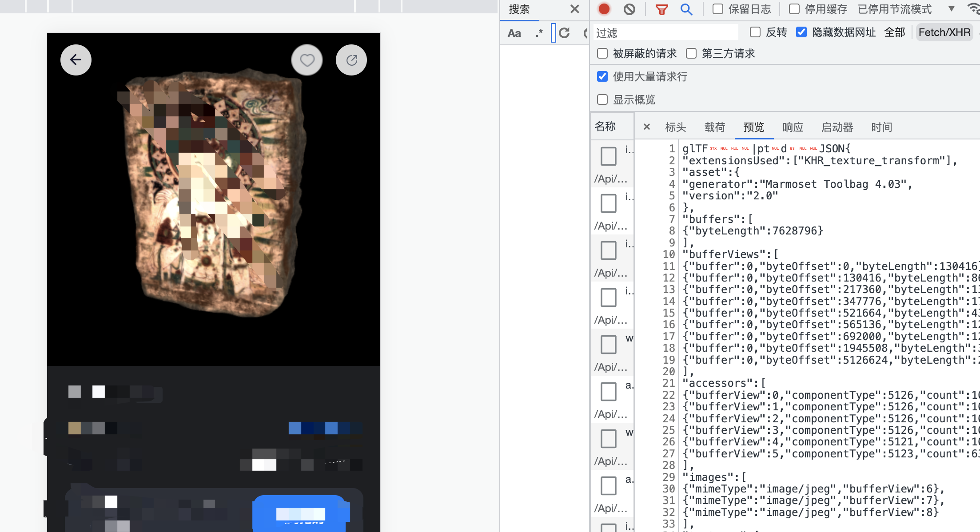This screenshot has height=532, width=980.
Task: Close the request details pane
Action: coord(647,127)
